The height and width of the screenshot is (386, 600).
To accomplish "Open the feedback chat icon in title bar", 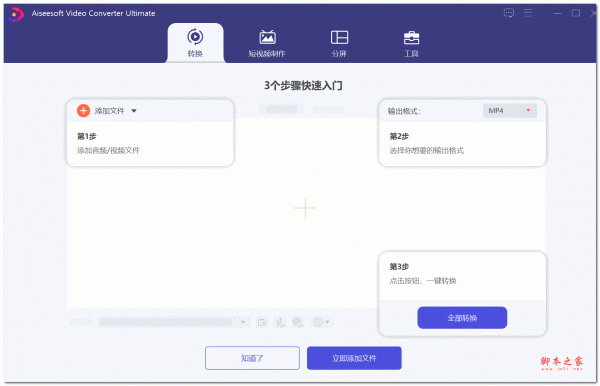I will click(509, 13).
